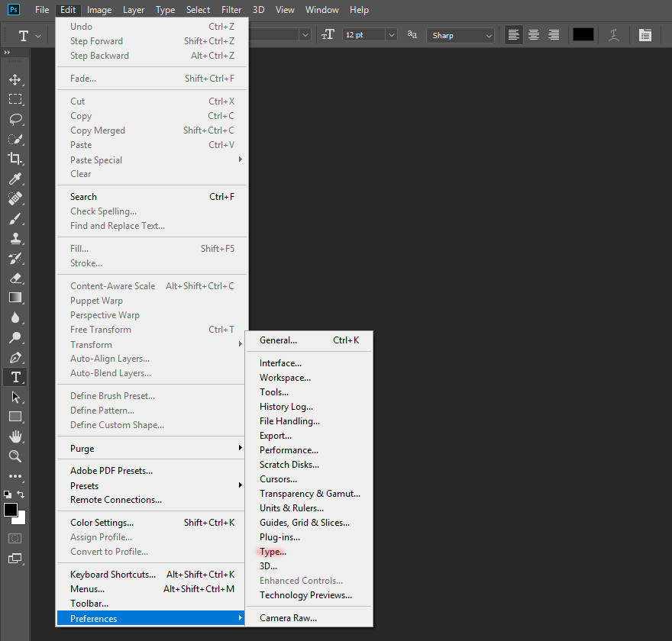Click the Create Warped Text icon
Viewport: 672px width, 641px height.
[614, 35]
